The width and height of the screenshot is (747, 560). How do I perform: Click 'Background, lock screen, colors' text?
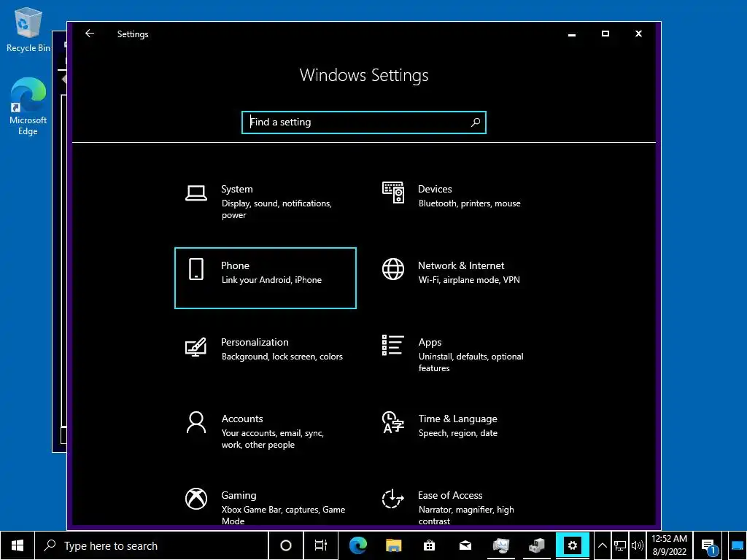coord(282,357)
